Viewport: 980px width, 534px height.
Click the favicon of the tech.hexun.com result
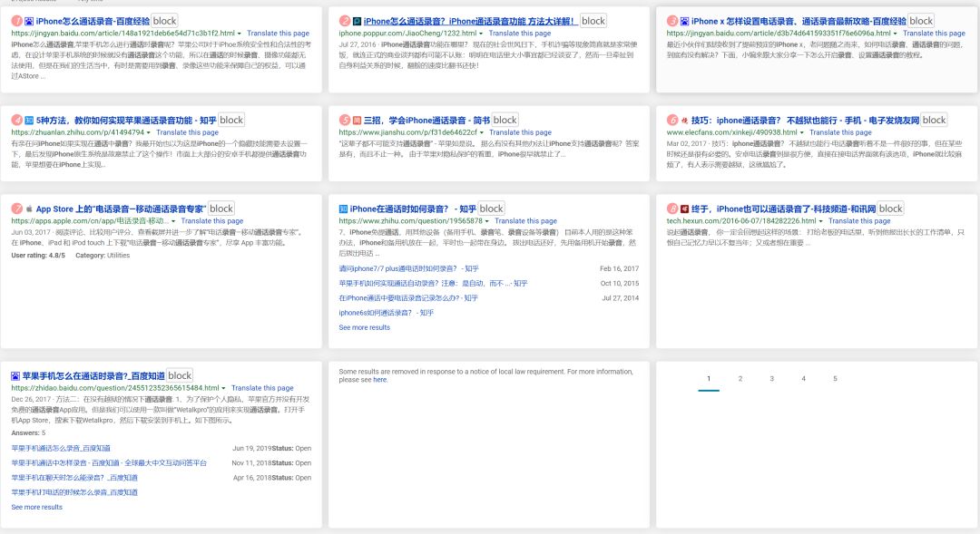(684, 209)
